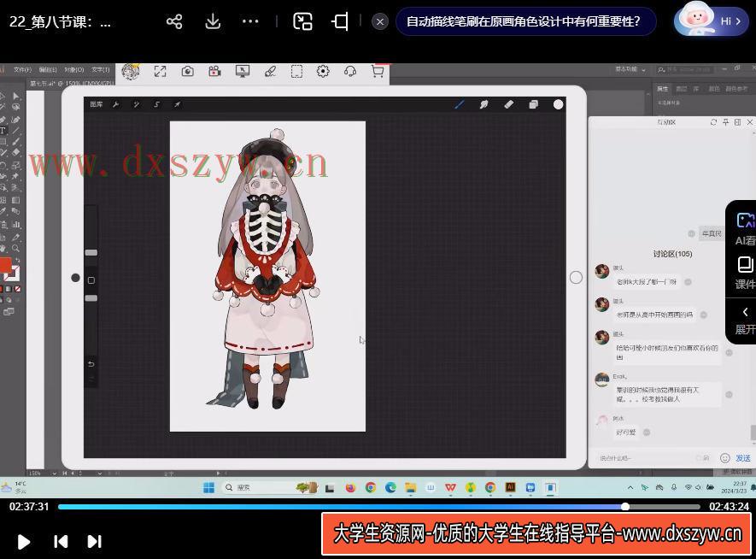Open the AI看 side panel button
Screen dimensions: 756x559
745,230
